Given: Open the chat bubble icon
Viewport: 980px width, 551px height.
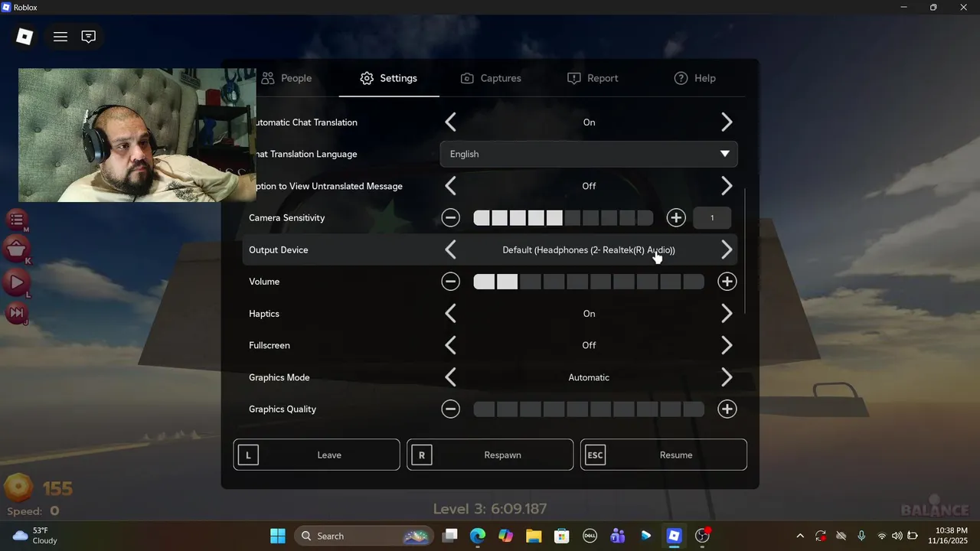Looking at the screenshot, I should (89, 37).
